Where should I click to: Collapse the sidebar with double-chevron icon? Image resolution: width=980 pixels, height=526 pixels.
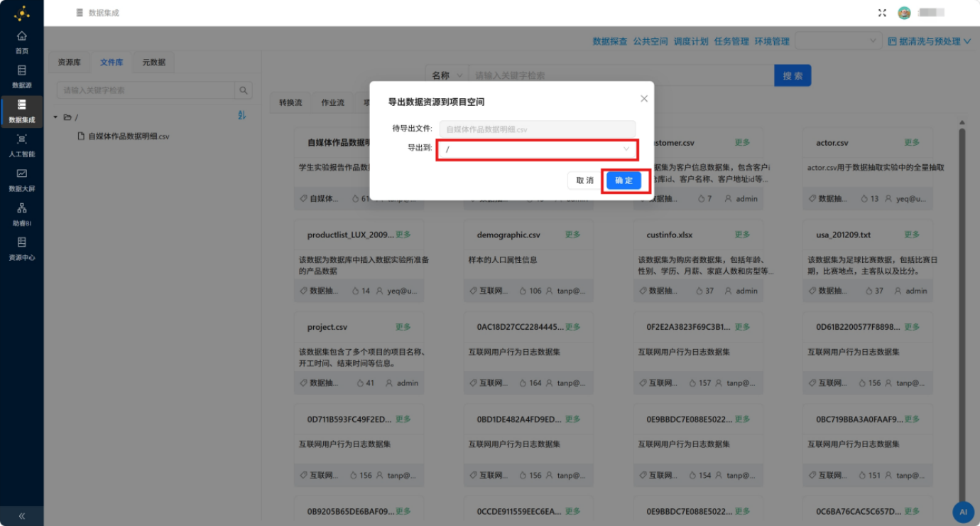[x=22, y=516]
